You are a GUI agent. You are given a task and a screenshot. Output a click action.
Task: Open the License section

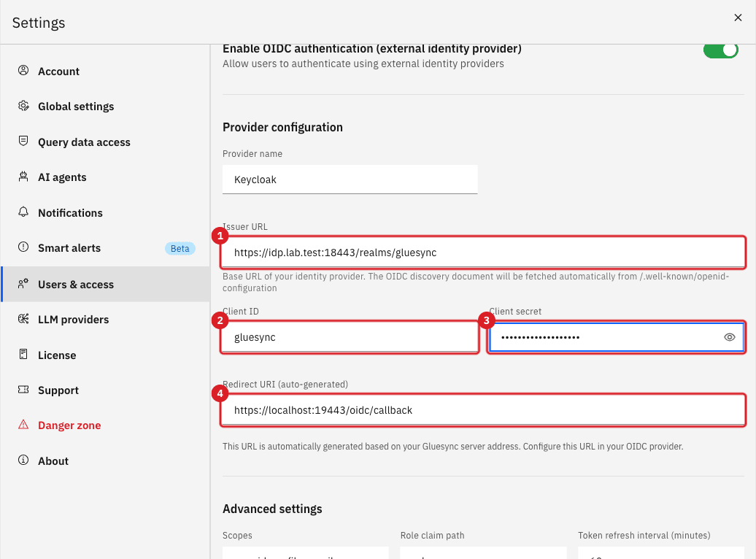pyautogui.click(x=106, y=355)
